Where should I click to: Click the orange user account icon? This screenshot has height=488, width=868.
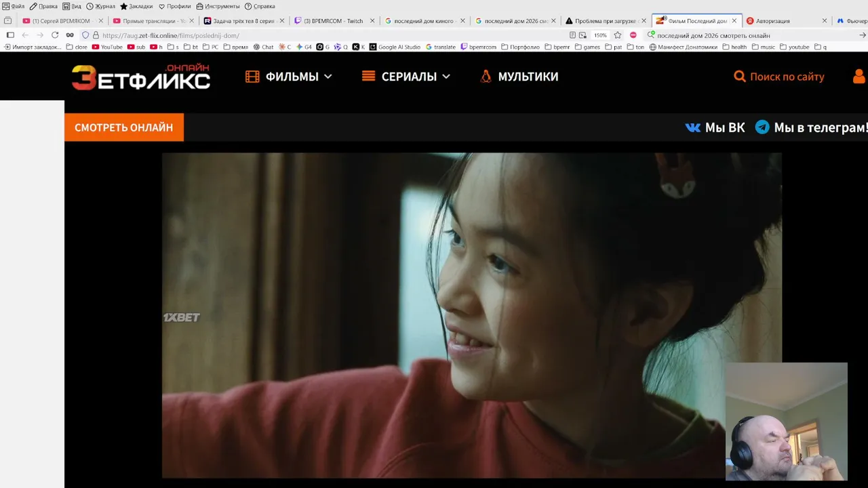(859, 77)
